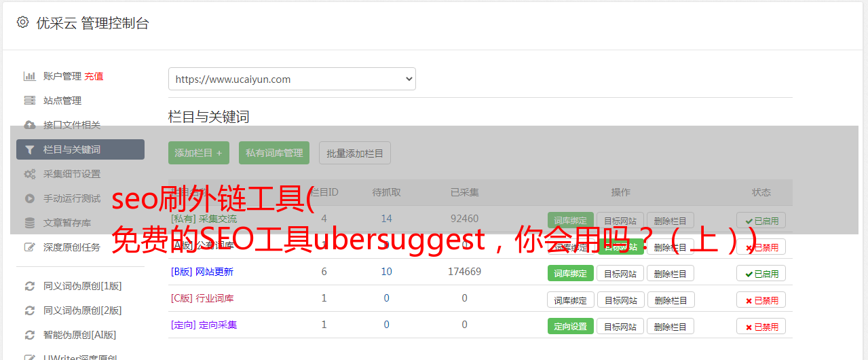Click the 充值 recharge link
This screenshot has height=360, width=868.
94,76
